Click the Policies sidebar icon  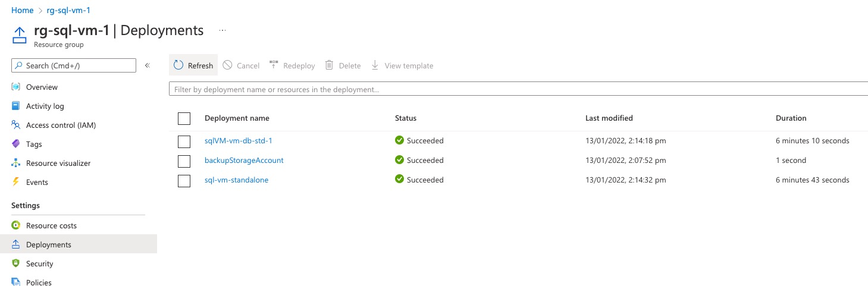[16, 282]
